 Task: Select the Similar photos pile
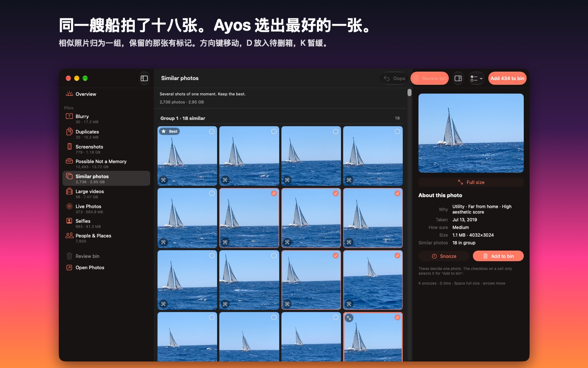pyautogui.click(x=106, y=178)
